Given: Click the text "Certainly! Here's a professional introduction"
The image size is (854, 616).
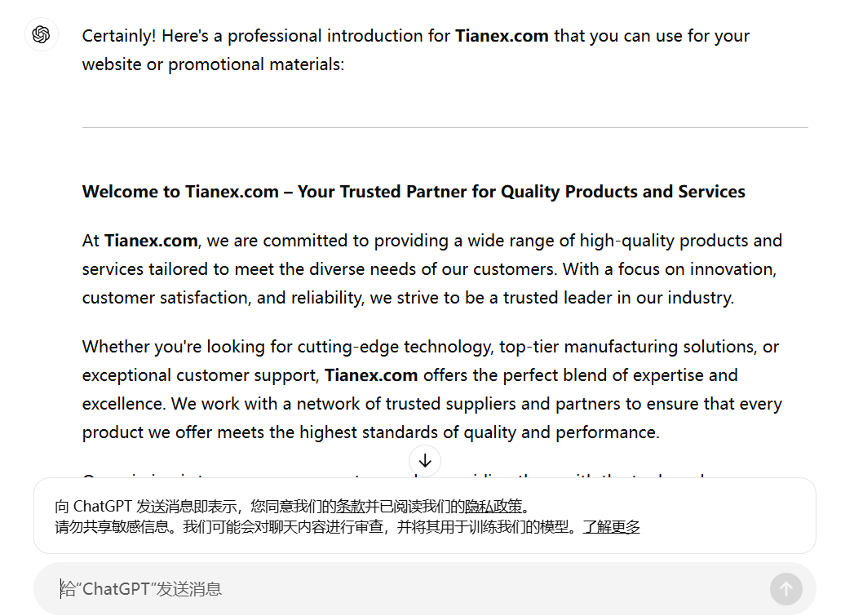Looking at the screenshot, I should tap(266, 36).
